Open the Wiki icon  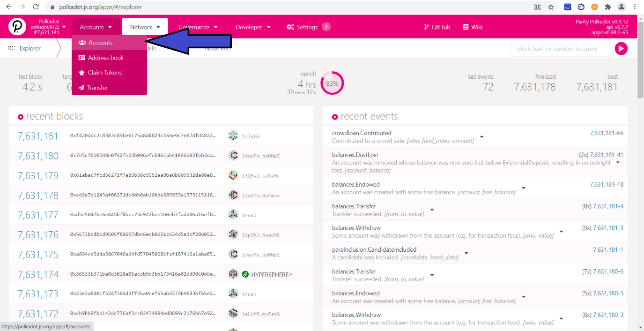[465, 27]
